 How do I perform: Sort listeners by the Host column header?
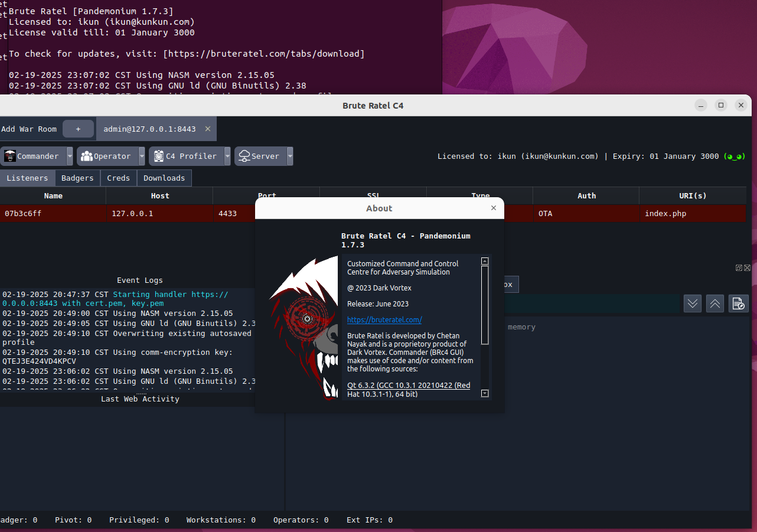(160, 196)
